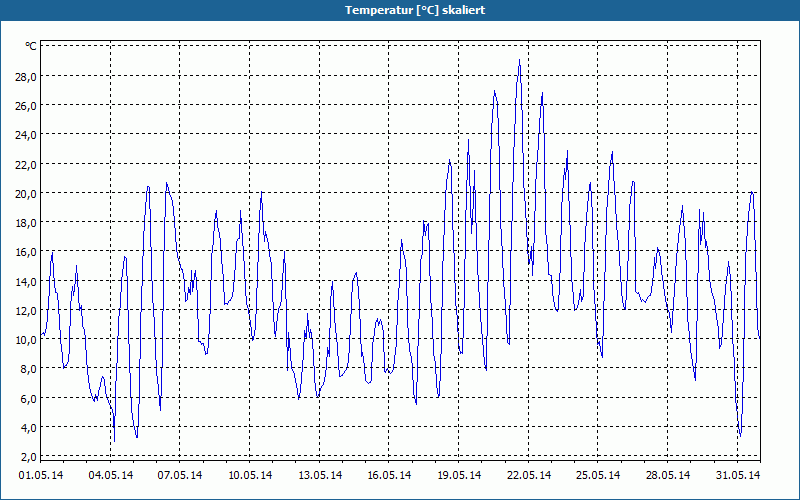This screenshot has height=500, width=800.
Task: Click the 26,0 y-axis label
Action: tap(26, 106)
